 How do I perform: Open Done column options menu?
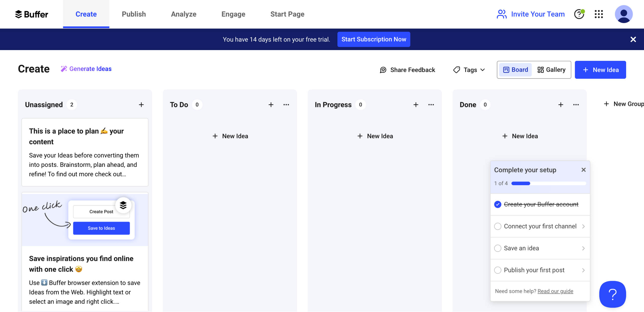576,105
